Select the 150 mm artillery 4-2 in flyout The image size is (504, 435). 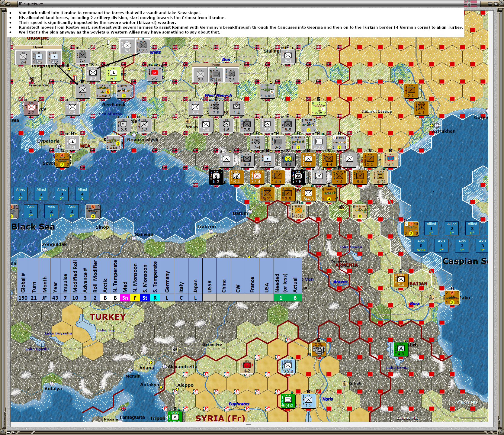54,57
